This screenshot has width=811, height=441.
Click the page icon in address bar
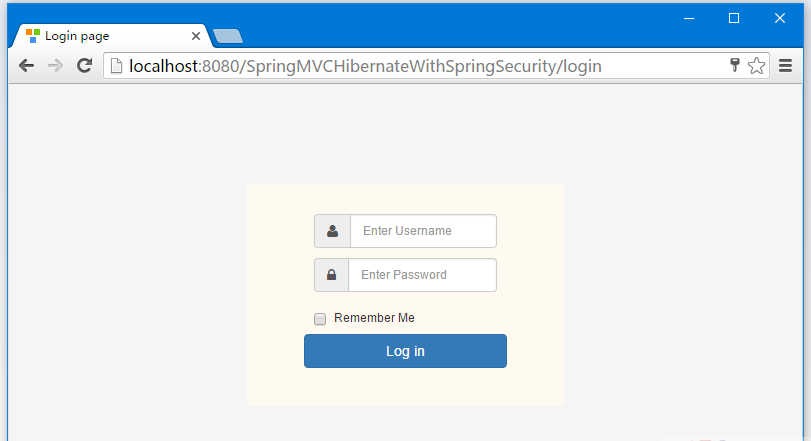pos(116,66)
